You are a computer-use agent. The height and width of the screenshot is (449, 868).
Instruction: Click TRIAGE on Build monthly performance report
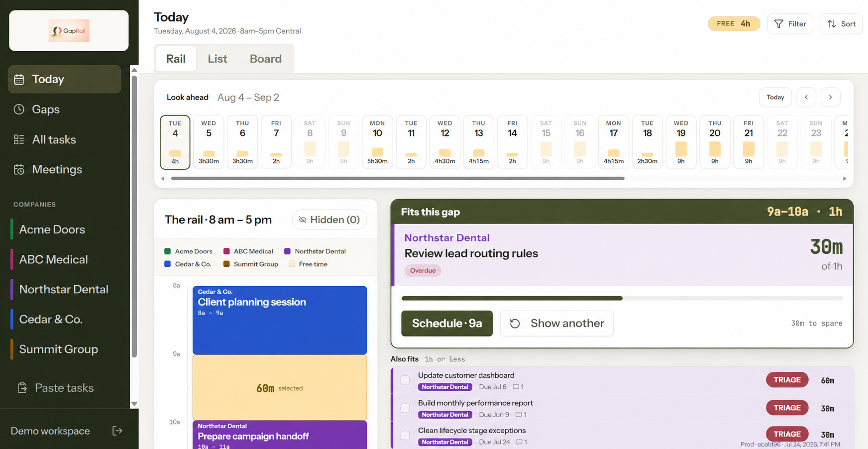pos(787,408)
